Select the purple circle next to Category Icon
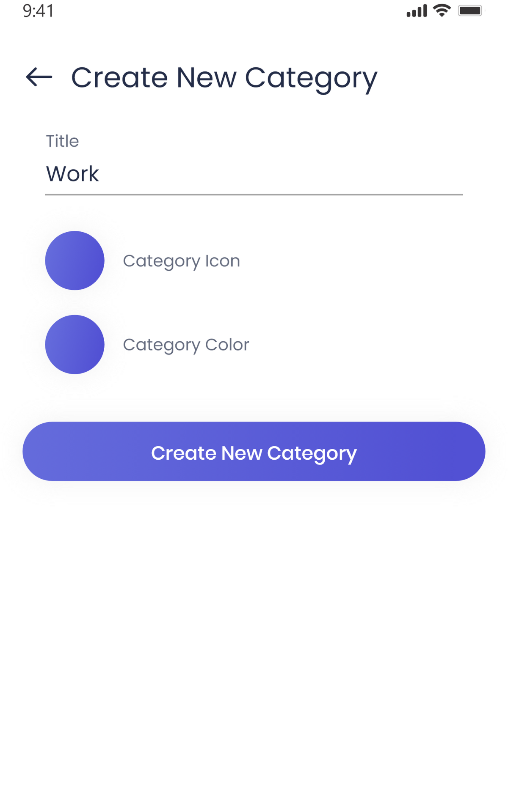Screen dimensions: 508x812 pyautogui.click(x=75, y=261)
